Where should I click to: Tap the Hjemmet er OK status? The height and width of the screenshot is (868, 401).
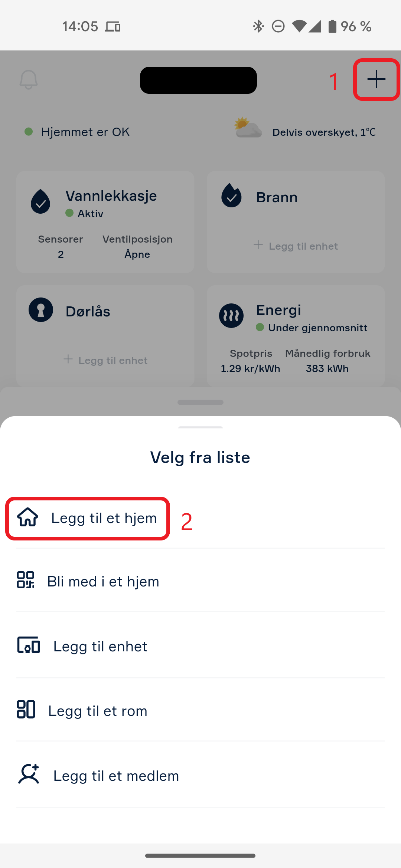pos(77,132)
